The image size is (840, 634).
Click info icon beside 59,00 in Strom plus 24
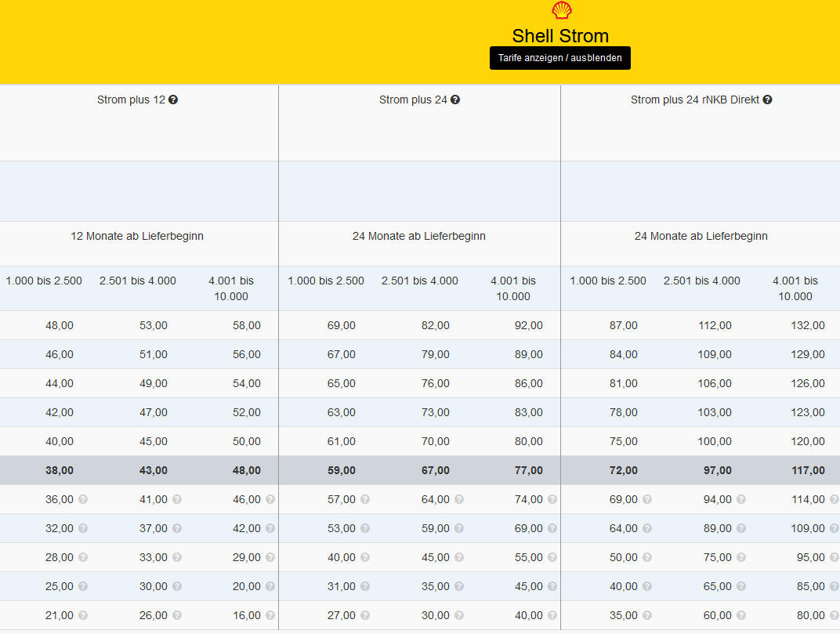459,528
